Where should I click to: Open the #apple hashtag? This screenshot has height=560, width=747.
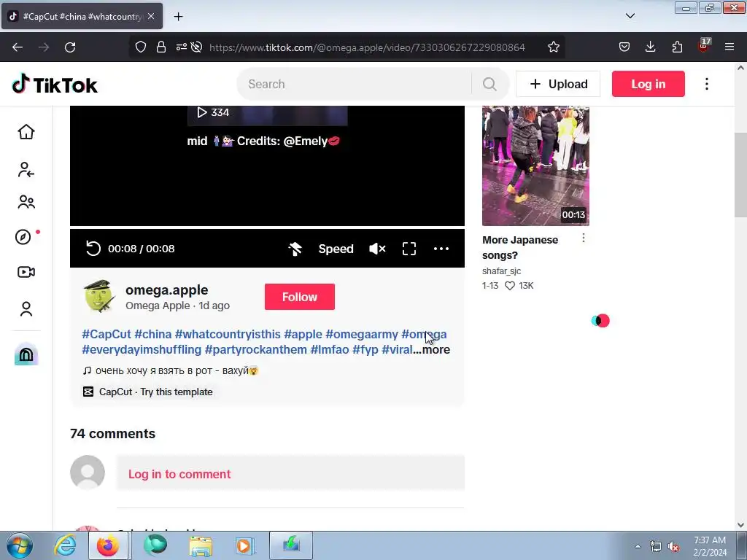coord(303,334)
